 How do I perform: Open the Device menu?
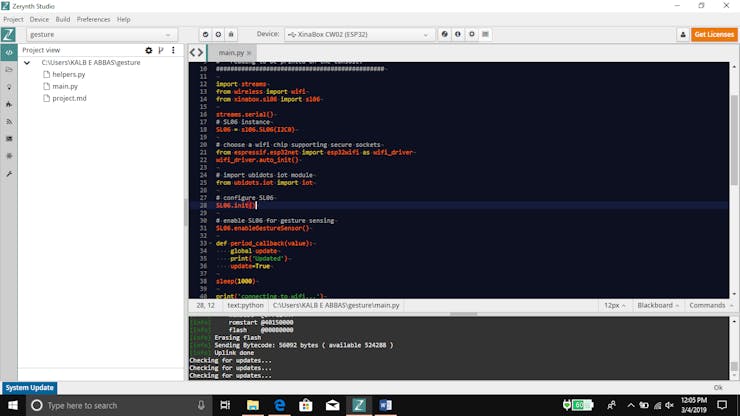click(39, 19)
